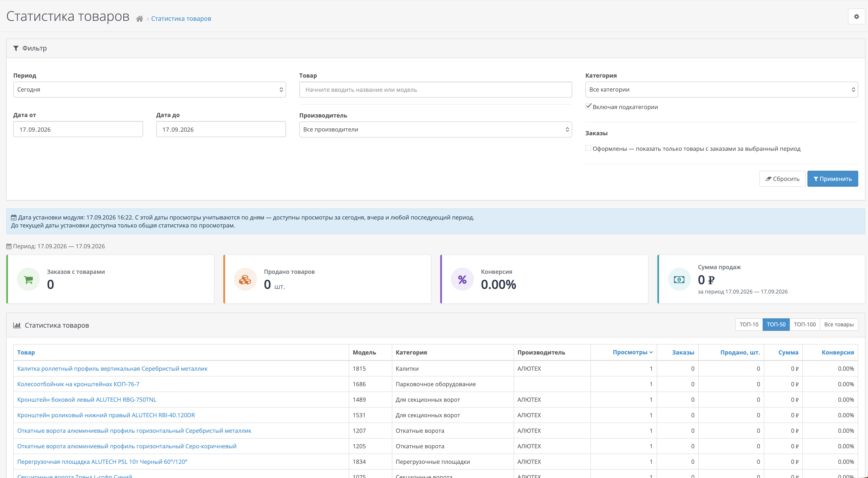
Task: Open the Все производители dropdown
Action: tap(435, 129)
